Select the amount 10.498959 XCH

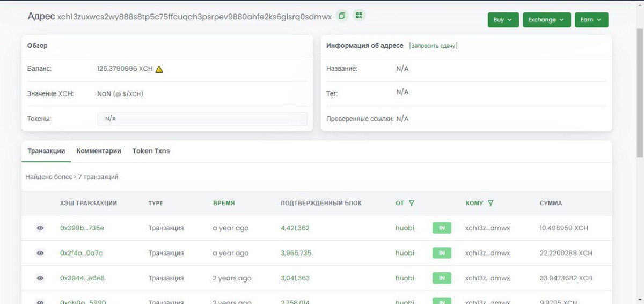(x=564, y=228)
